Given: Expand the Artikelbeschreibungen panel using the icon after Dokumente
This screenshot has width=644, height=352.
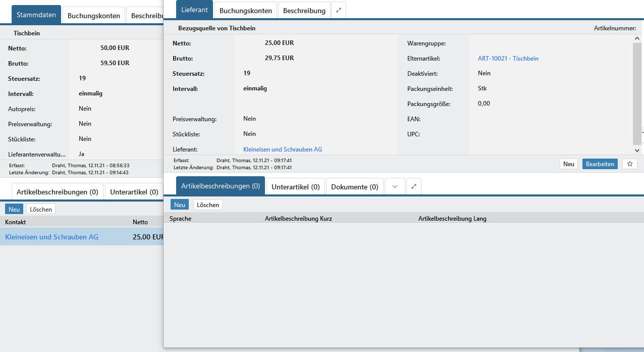Looking at the screenshot, I should pos(414,186).
